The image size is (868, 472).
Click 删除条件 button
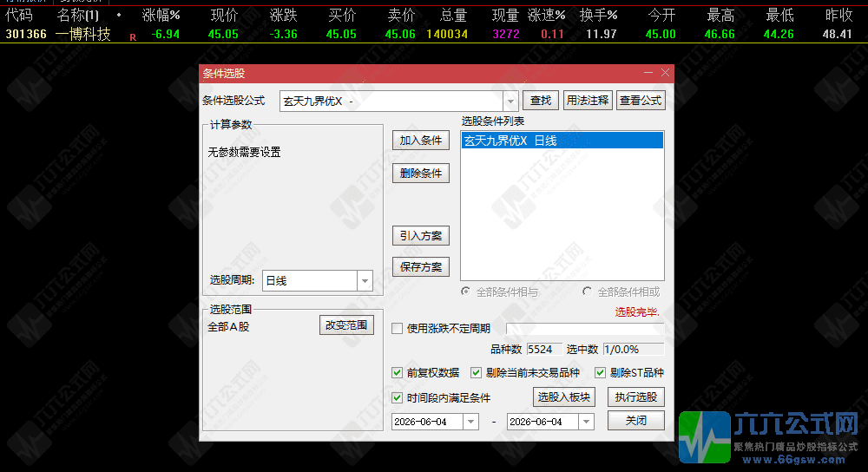point(421,174)
